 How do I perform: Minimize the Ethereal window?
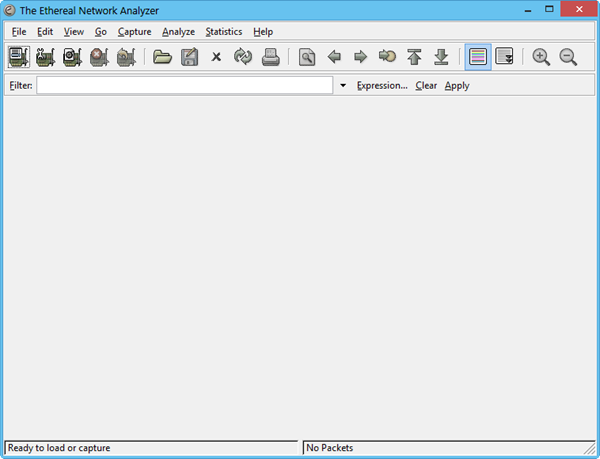pyautogui.click(x=528, y=10)
